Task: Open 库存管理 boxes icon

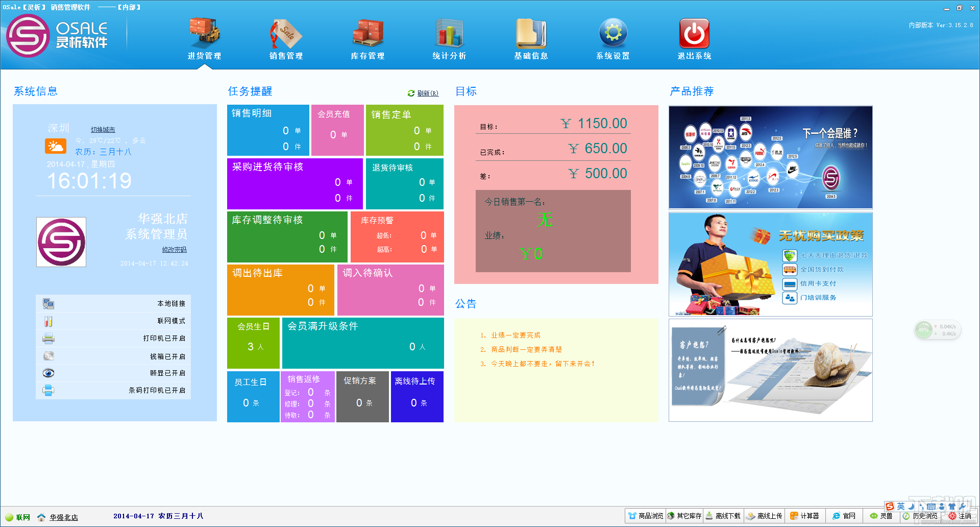Action: pyautogui.click(x=367, y=33)
